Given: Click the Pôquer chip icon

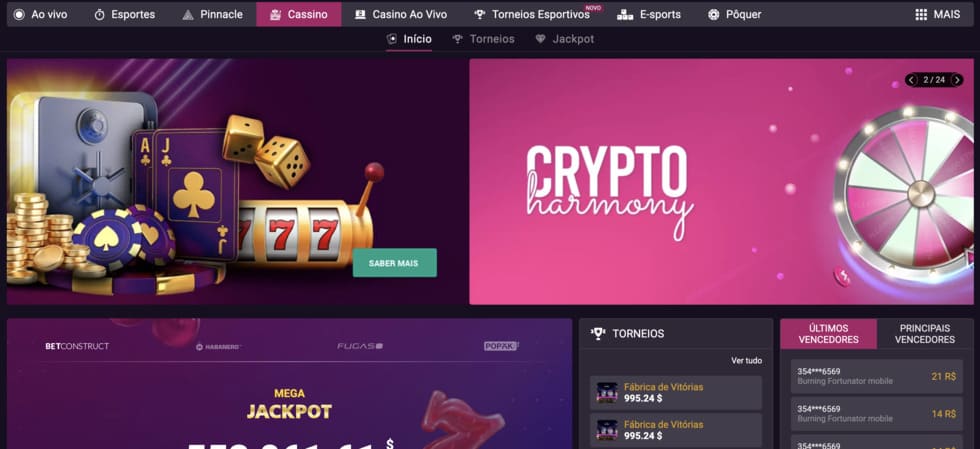Looking at the screenshot, I should tap(714, 14).
